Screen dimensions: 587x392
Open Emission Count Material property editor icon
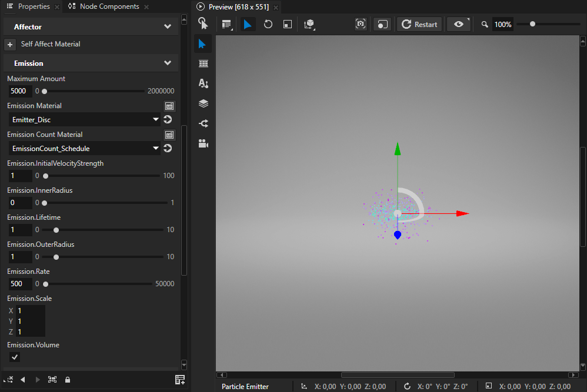coord(169,135)
